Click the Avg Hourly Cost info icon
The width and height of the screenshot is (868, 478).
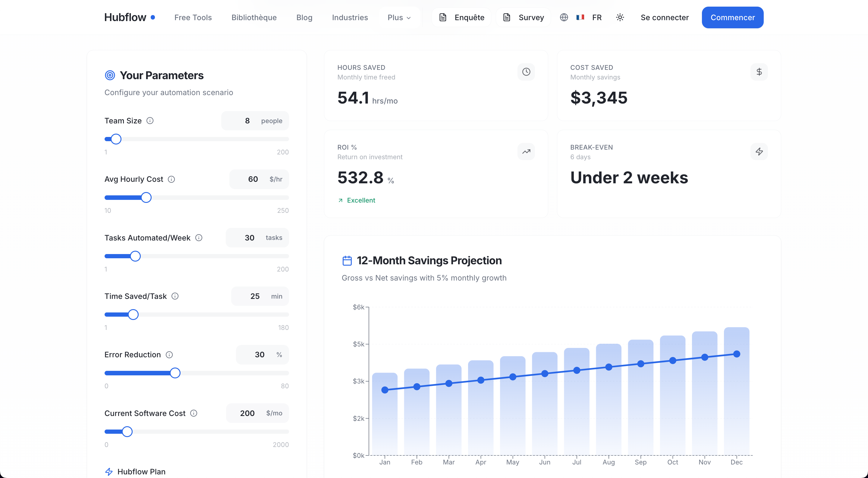(x=171, y=179)
